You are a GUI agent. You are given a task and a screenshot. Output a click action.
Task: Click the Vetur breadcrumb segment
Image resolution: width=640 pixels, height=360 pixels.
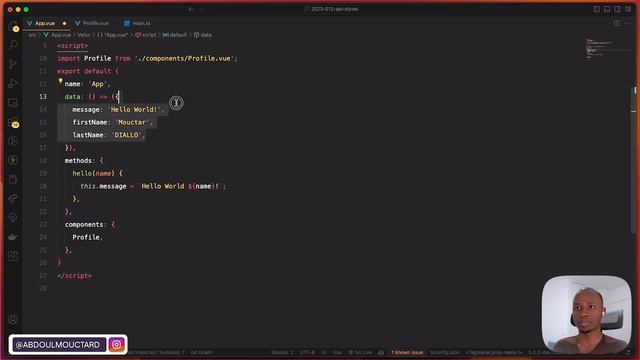pyautogui.click(x=84, y=35)
